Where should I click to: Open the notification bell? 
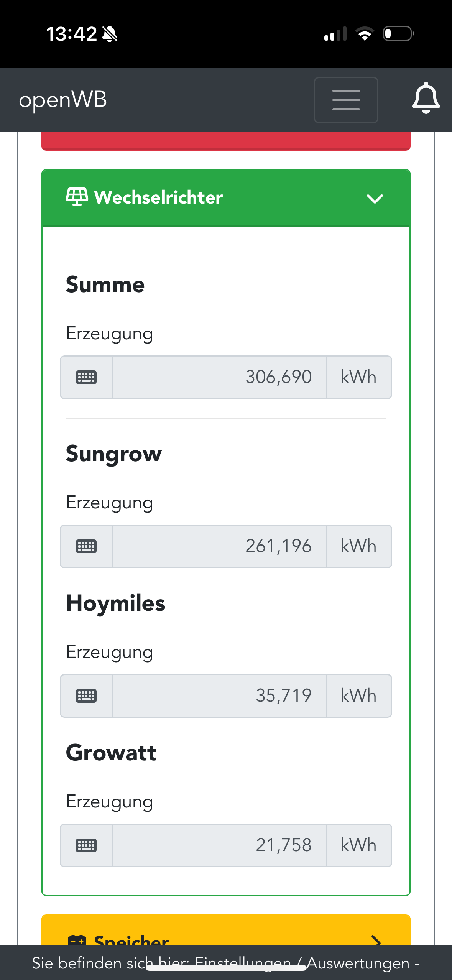(x=426, y=98)
